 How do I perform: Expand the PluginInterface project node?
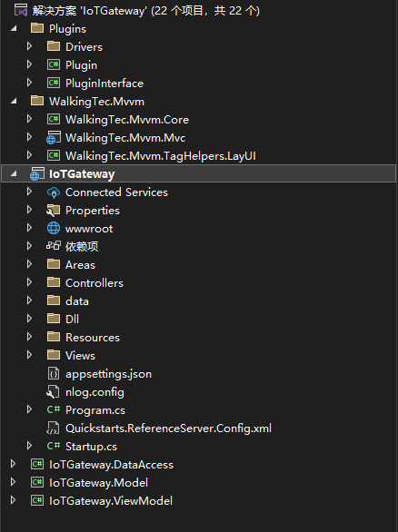[x=30, y=83]
